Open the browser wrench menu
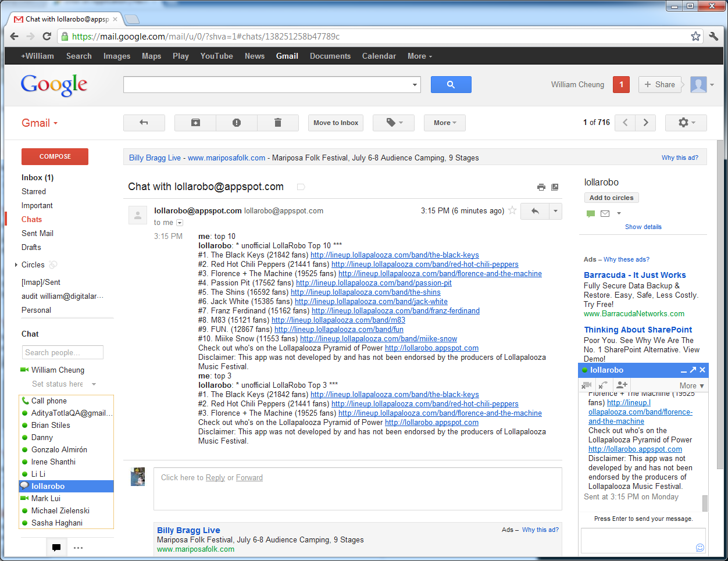Image resolution: width=728 pixels, height=561 pixels. point(714,36)
